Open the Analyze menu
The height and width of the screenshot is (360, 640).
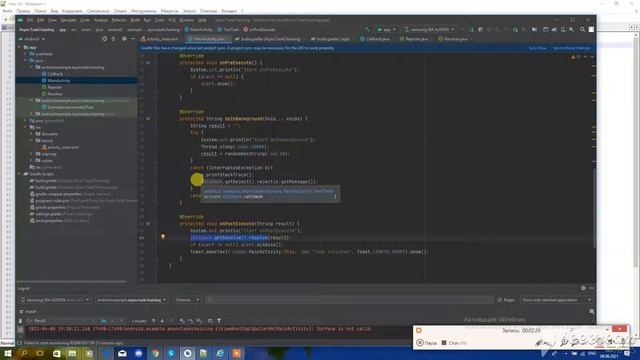point(101,20)
